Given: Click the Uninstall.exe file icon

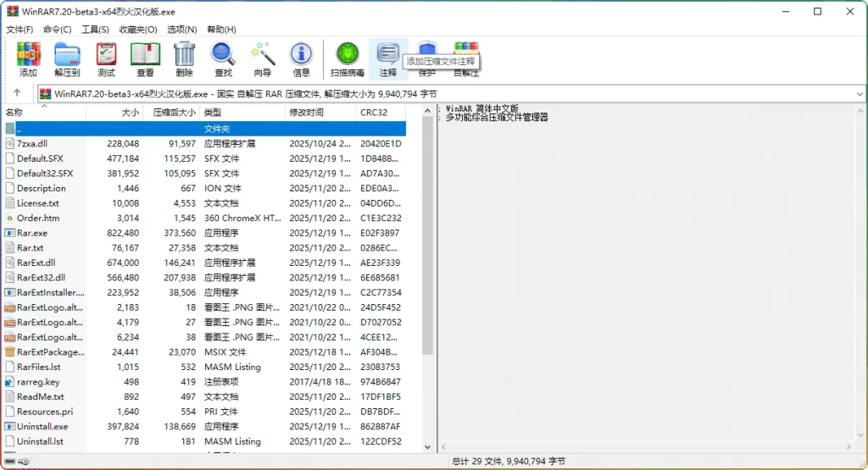Looking at the screenshot, I should pos(10,426).
